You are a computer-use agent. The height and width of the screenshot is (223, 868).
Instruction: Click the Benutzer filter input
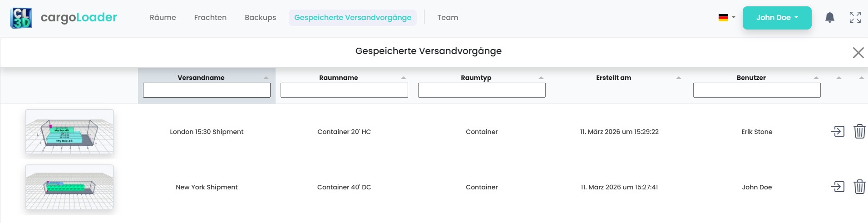(756, 90)
